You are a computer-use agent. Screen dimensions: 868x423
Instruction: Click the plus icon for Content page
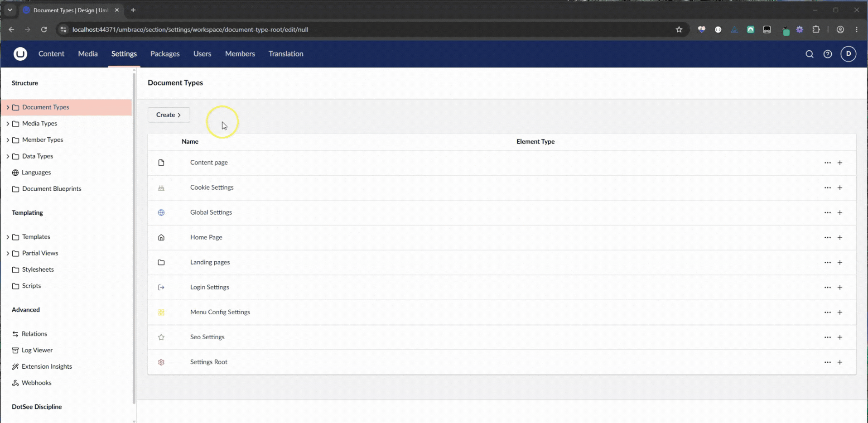[x=840, y=163]
